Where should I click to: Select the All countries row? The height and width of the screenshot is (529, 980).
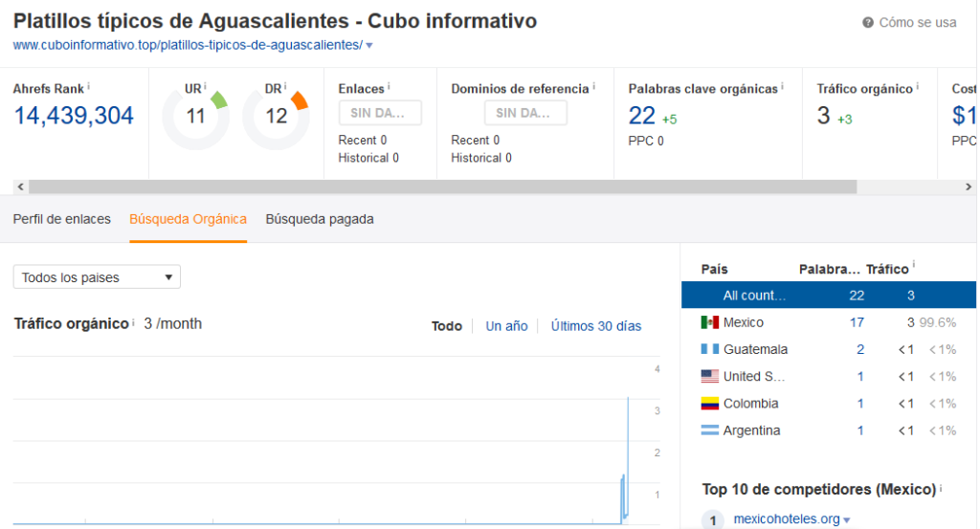pyautogui.click(x=828, y=295)
